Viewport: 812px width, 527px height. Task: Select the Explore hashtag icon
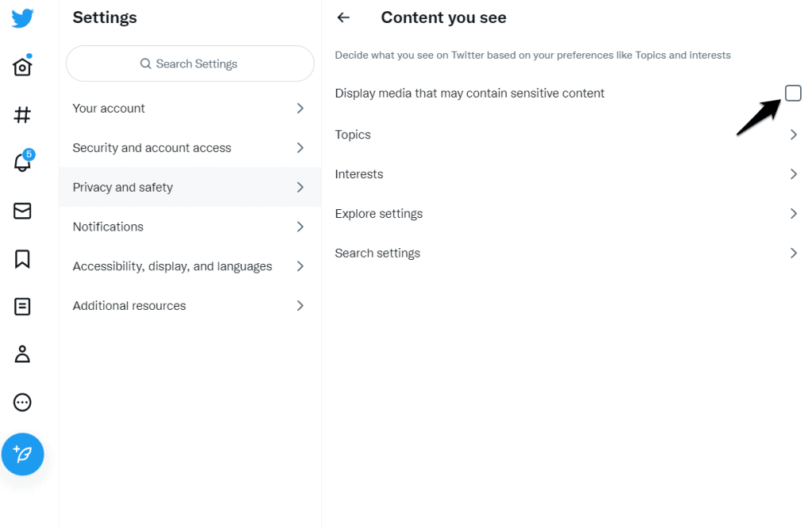22,114
